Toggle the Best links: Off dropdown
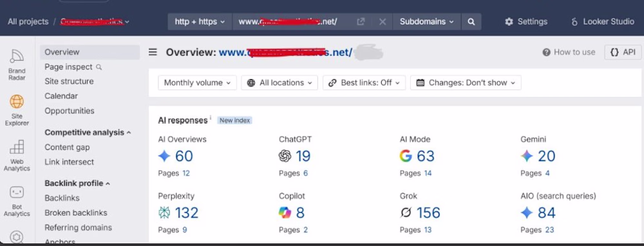644x246 pixels. pos(364,82)
